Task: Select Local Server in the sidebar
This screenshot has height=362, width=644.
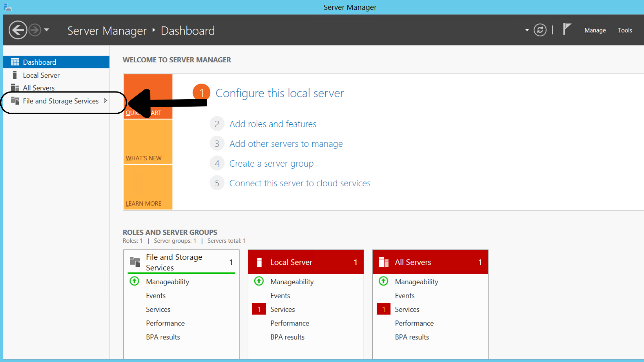Action: click(56, 75)
